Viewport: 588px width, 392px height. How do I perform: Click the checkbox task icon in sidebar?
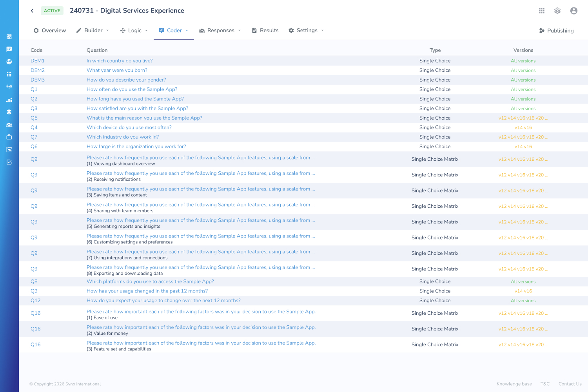pyautogui.click(x=9, y=162)
